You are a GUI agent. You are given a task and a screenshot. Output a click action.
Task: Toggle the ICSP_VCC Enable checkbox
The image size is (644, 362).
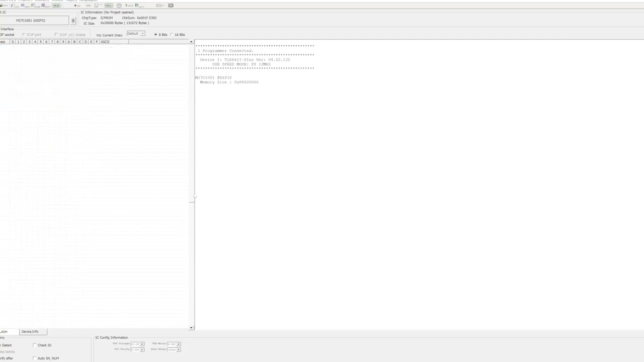tap(56, 35)
